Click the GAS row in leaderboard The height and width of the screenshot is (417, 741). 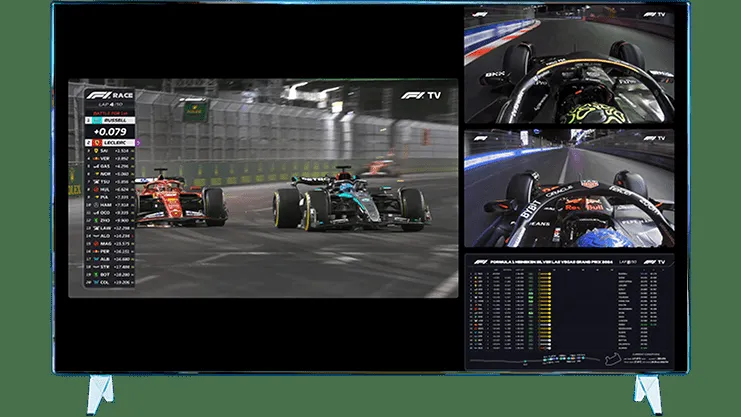coord(110,166)
